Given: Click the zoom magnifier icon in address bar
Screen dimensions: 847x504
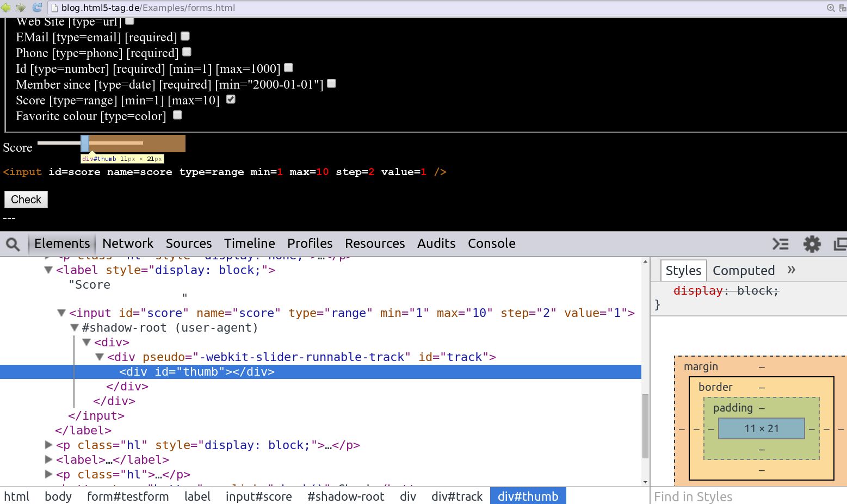Looking at the screenshot, I should click(x=831, y=8).
